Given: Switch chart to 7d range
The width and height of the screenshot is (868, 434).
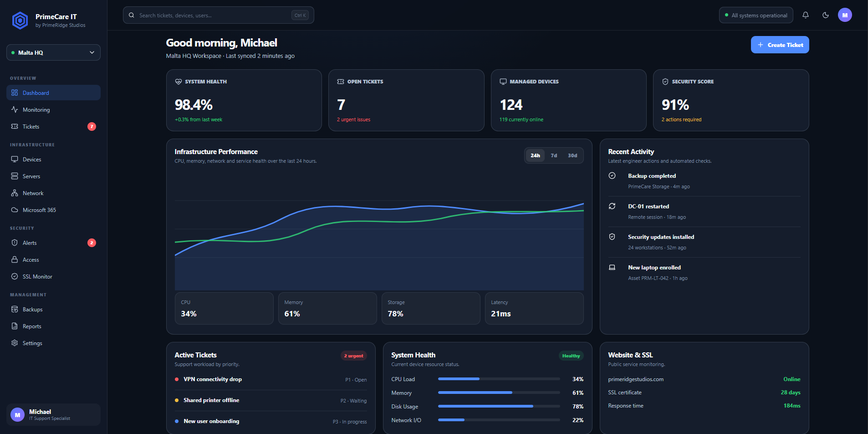Looking at the screenshot, I should 554,155.
